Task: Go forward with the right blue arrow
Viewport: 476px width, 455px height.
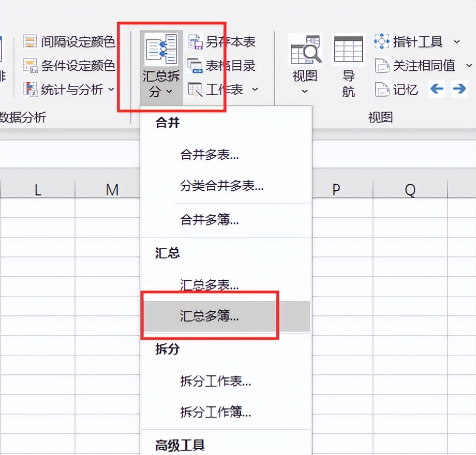Action: 459,89
